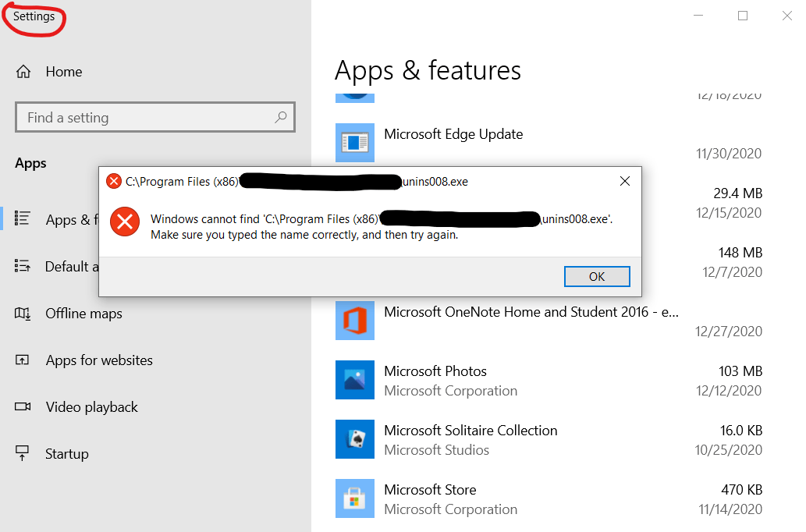The image size is (806, 532).
Task: Click the 29.4 MB size value
Action: coord(737,193)
